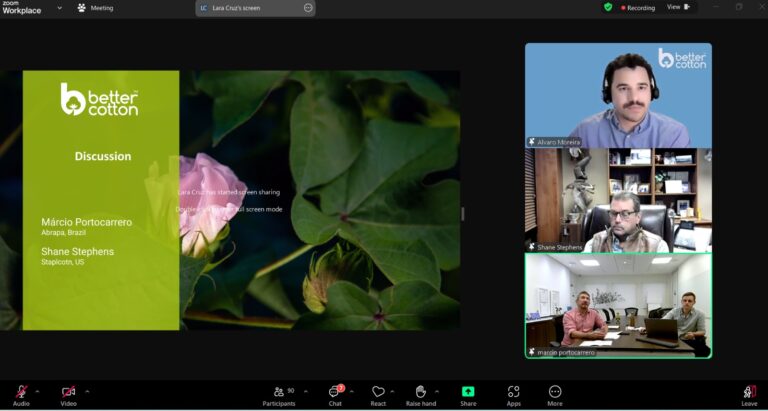Click Shane Stephens name on slide
The width and height of the screenshot is (768, 411).
(77, 252)
